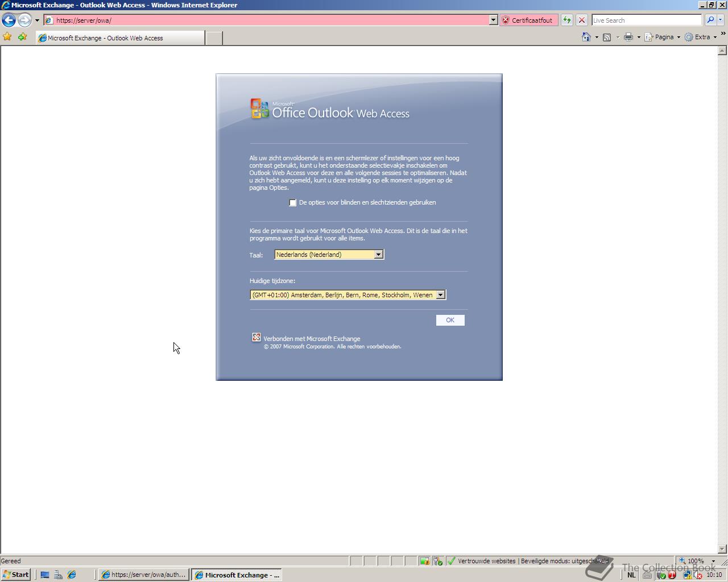728x582 pixels.
Task: Go back with the browser Back arrow
Action: tap(9, 20)
